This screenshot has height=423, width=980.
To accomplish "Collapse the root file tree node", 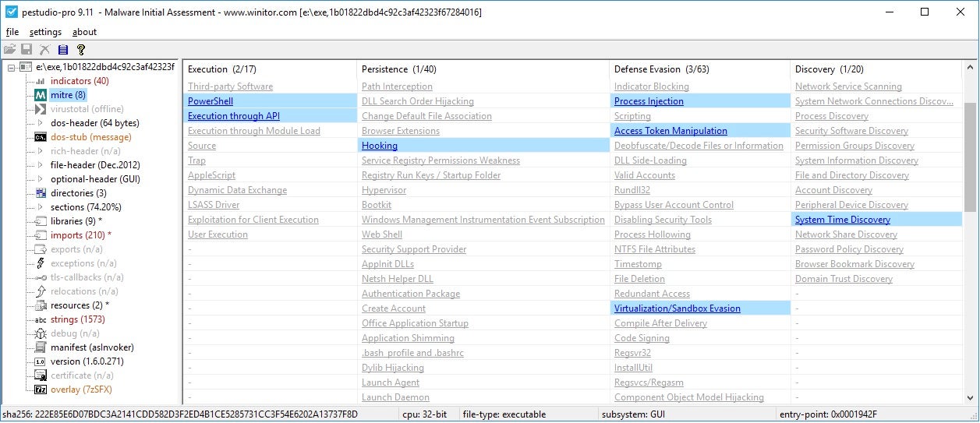I will (x=11, y=67).
